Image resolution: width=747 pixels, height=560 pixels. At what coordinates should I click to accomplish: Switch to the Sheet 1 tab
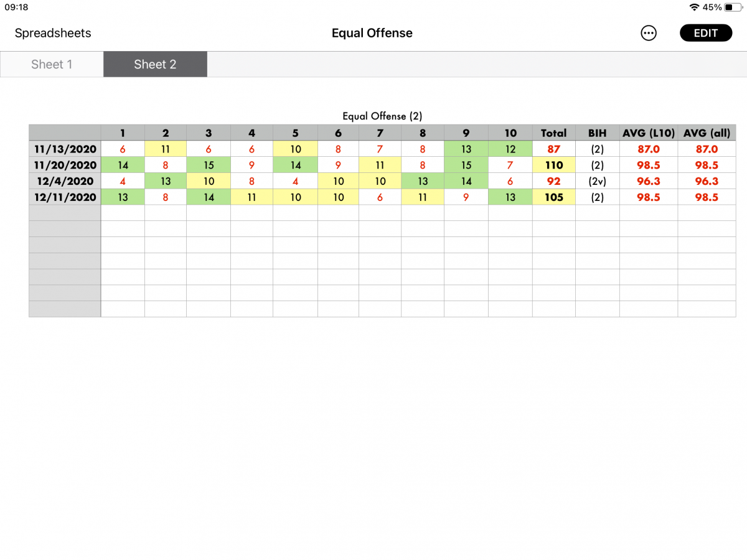point(52,65)
